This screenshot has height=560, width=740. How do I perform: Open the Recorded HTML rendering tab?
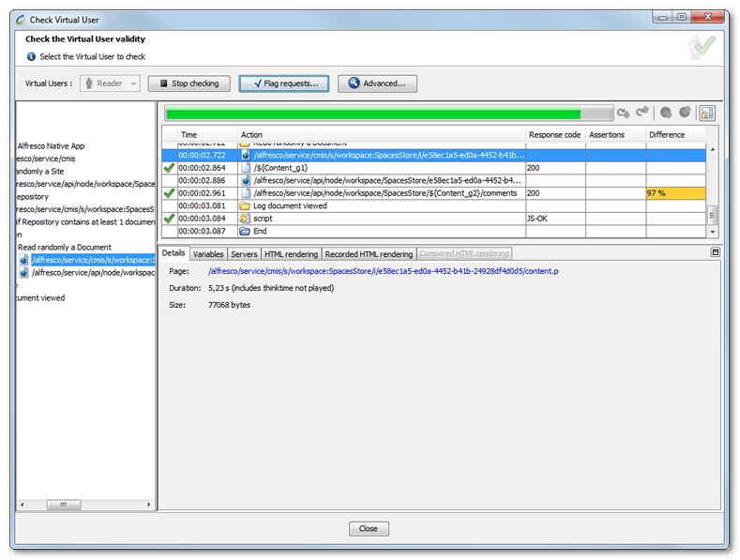point(369,254)
